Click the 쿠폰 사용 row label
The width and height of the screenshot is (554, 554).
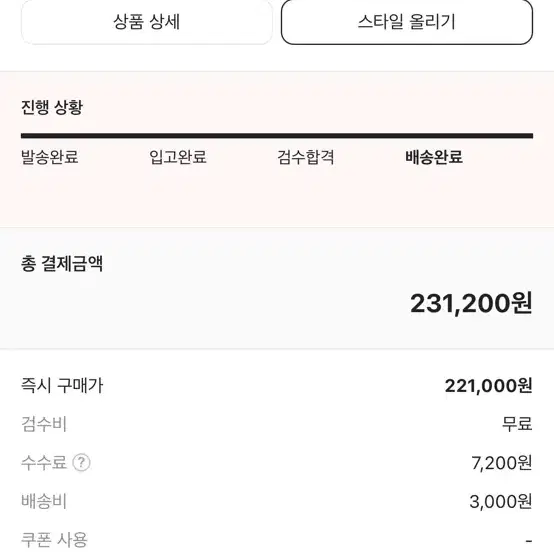tap(54, 540)
